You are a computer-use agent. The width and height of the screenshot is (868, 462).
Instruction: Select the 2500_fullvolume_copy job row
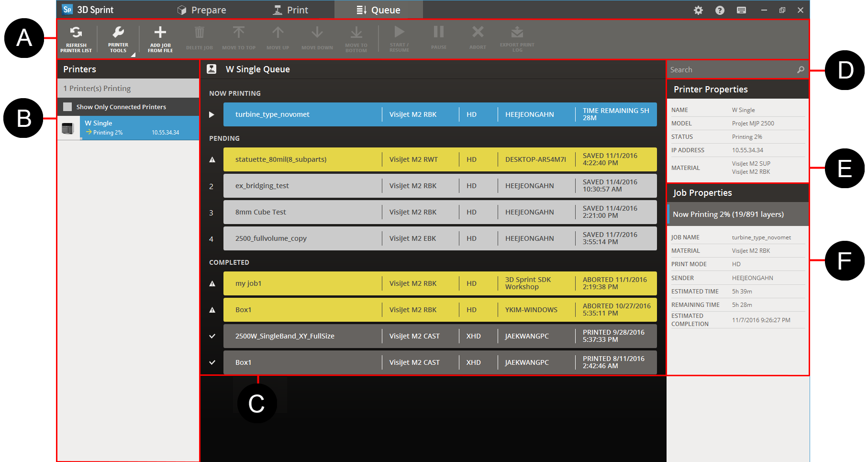point(440,238)
